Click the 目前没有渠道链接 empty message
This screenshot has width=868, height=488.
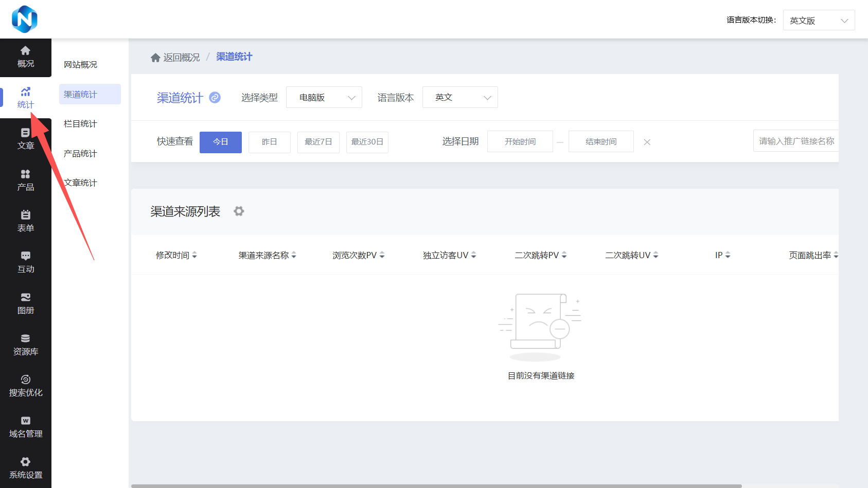tap(541, 376)
